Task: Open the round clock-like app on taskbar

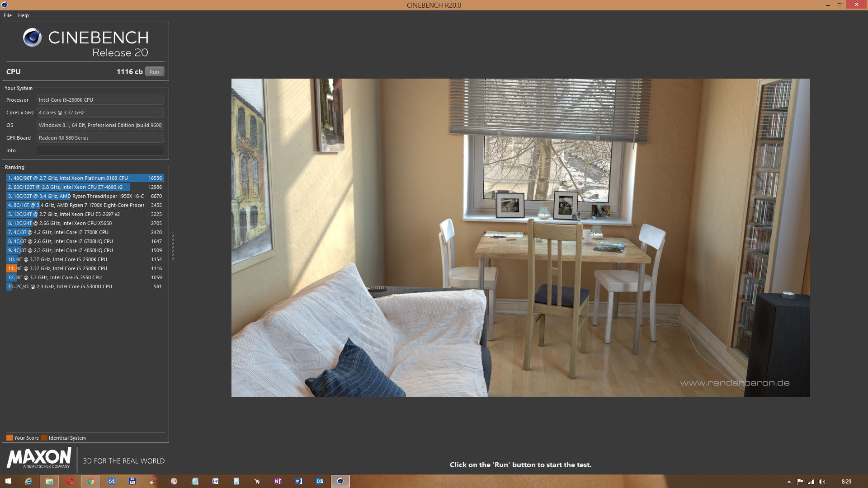Action: (x=174, y=481)
